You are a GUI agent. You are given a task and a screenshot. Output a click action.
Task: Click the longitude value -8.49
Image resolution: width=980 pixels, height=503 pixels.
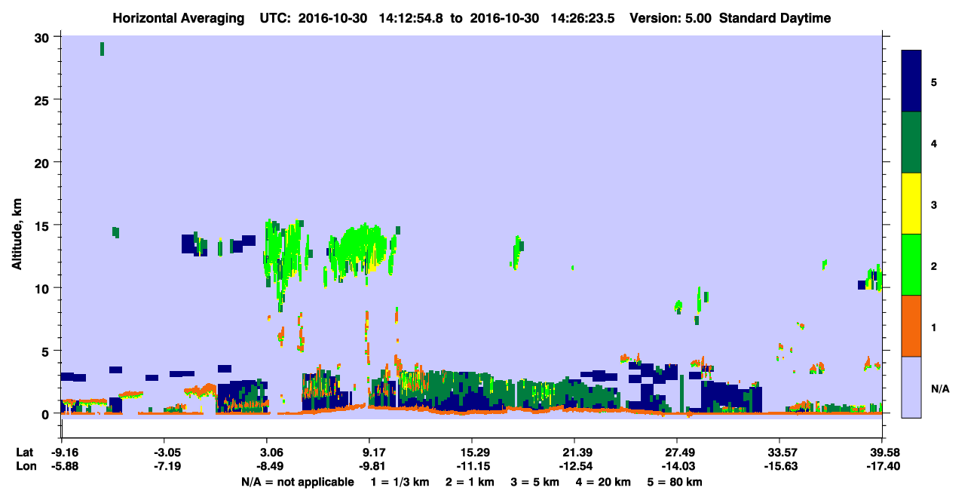[271, 466]
